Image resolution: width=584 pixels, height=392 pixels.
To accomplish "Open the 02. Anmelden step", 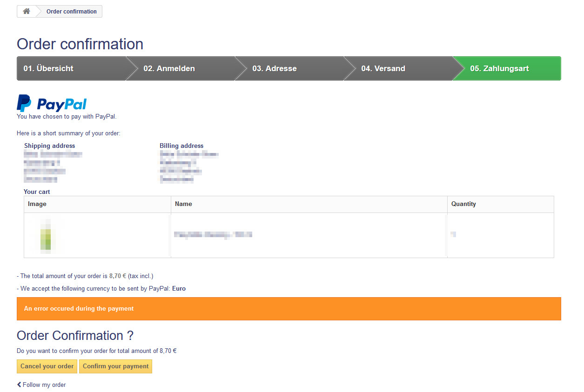I will coord(169,68).
